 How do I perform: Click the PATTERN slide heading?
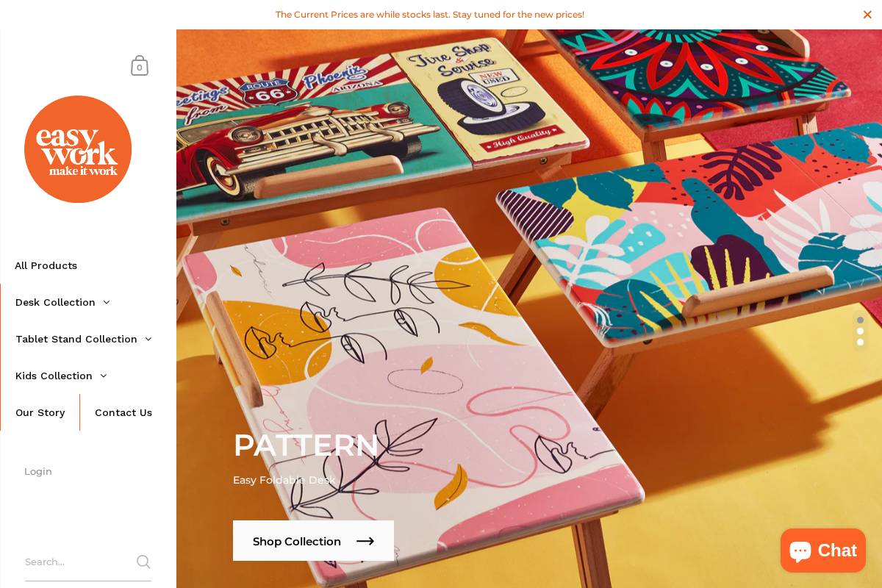click(306, 445)
